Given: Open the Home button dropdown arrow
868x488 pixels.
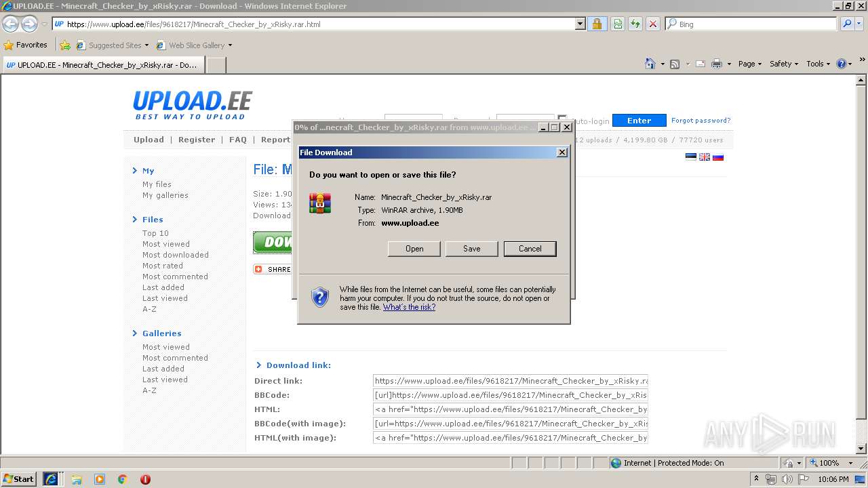Looking at the screenshot, I should click(662, 64).
